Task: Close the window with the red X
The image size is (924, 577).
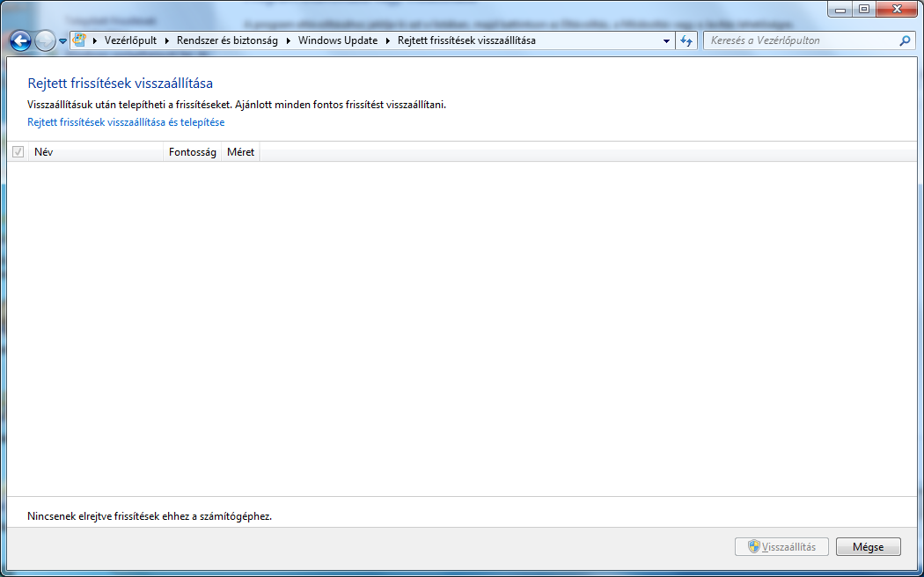Action: pos(898,10)
